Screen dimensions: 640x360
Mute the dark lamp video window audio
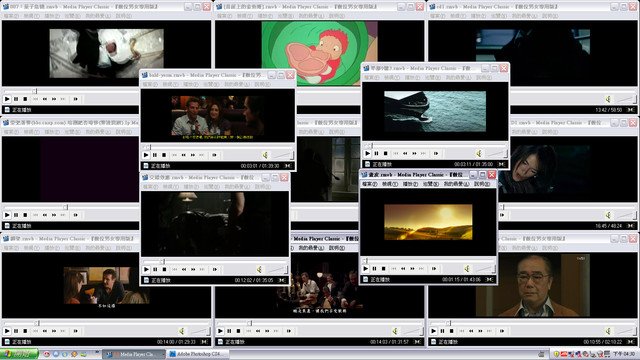[x=260, y=269]
